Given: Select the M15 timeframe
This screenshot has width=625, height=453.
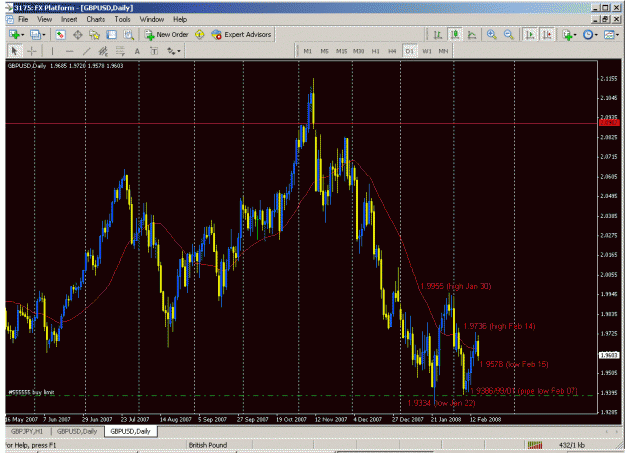Looking at the screenshot, I should tap(342, 51).
